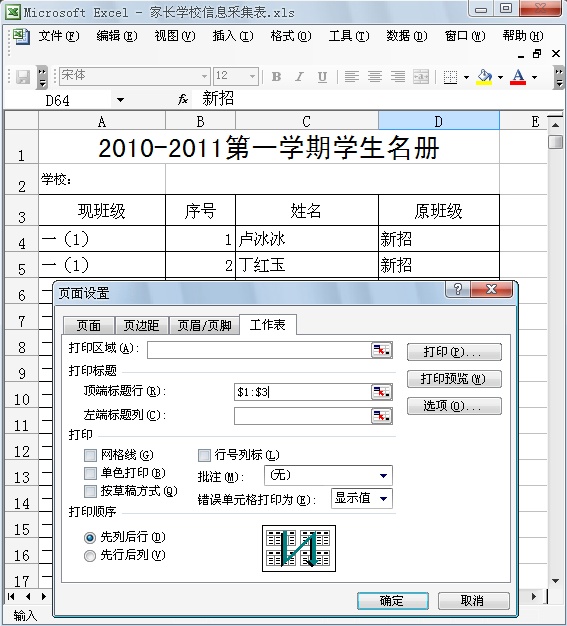This screenshot has width=567, height=626.
Task: Select the 先行后列 radio button
Action: coord(90,555)
